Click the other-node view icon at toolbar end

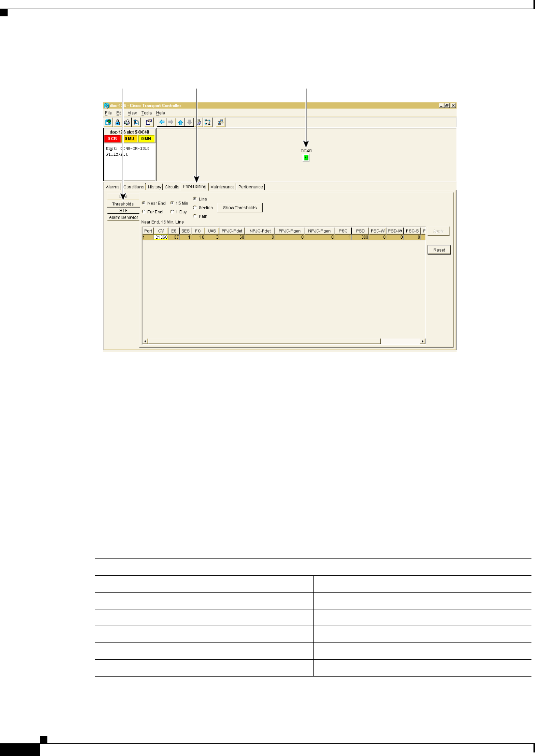(220, 122)
